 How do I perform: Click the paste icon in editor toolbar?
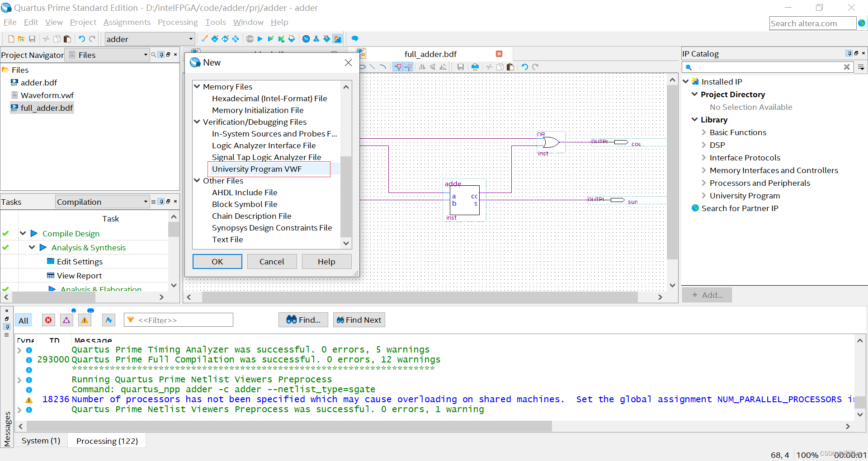pyautogui.click(x=510, y=67)
